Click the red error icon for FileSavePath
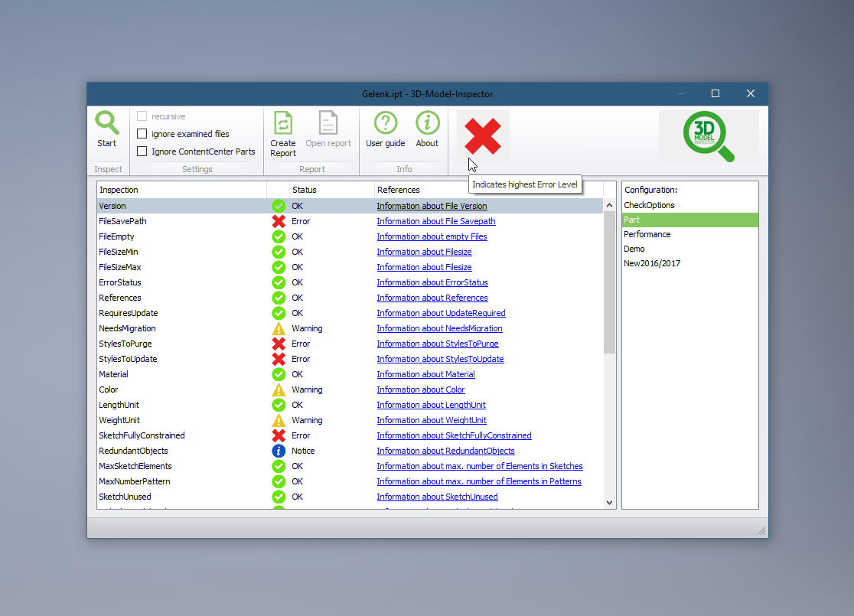This screenshot has height=616, width=854. 279,221
